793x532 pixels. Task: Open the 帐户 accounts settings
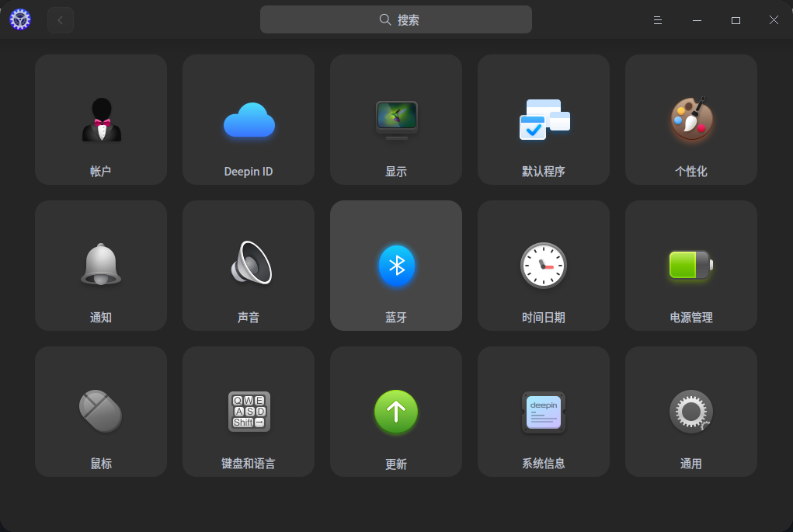(101, 120)
